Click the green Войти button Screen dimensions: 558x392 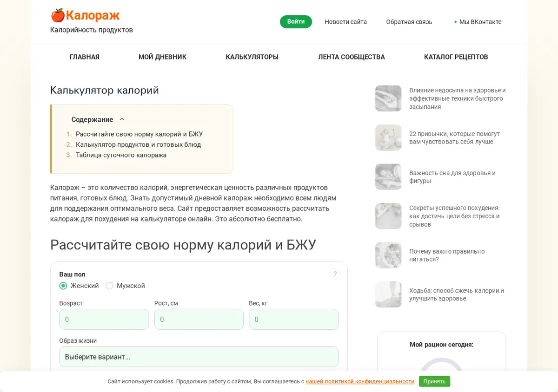click(296, 22)
